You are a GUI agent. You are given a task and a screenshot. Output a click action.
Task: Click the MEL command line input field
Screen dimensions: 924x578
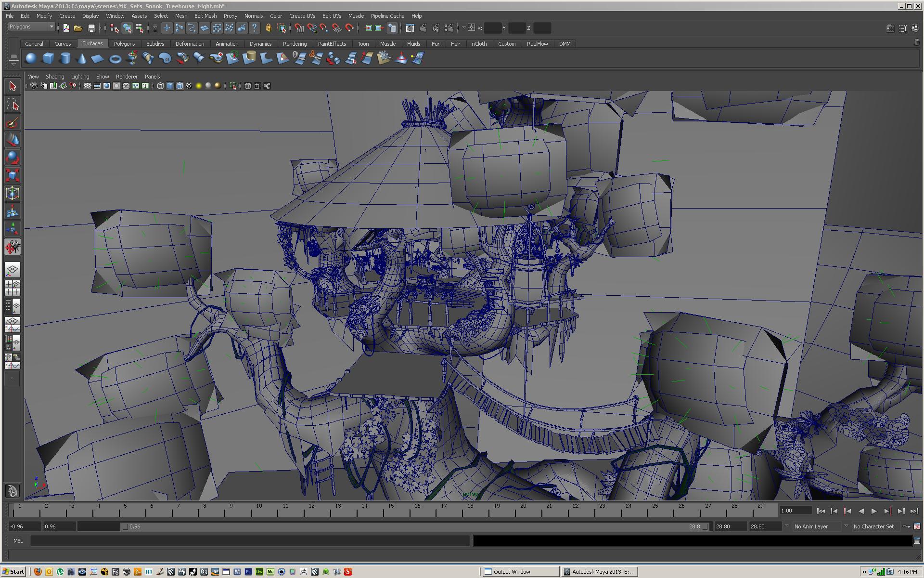pos(250,541)
